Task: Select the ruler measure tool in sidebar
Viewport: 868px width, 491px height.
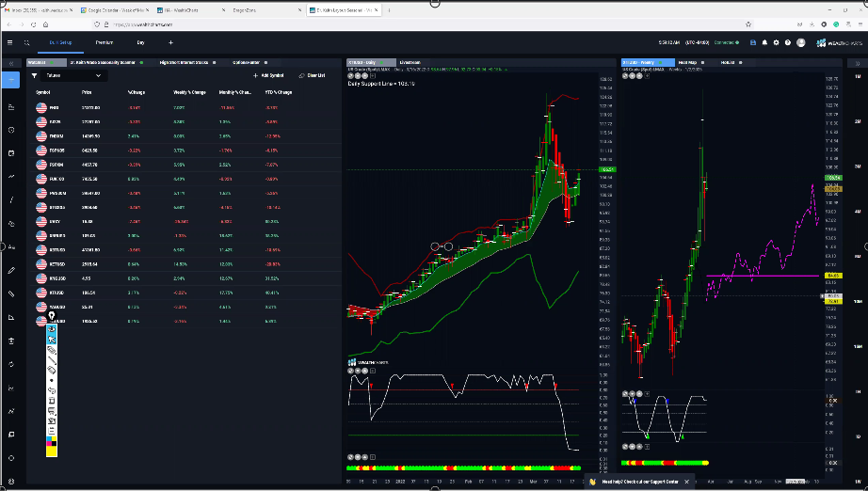Action: (x=11, y=293)
